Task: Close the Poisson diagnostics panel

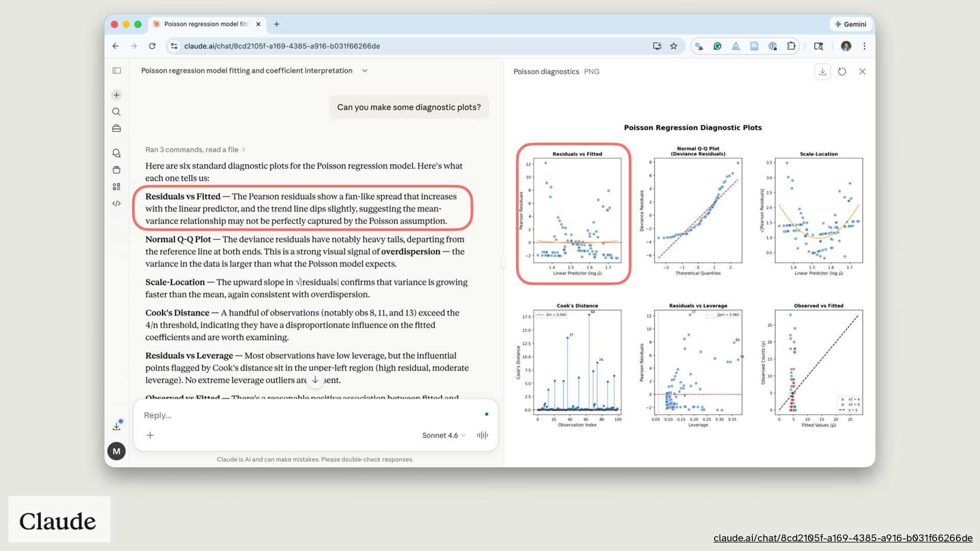Action: point(862,72)
